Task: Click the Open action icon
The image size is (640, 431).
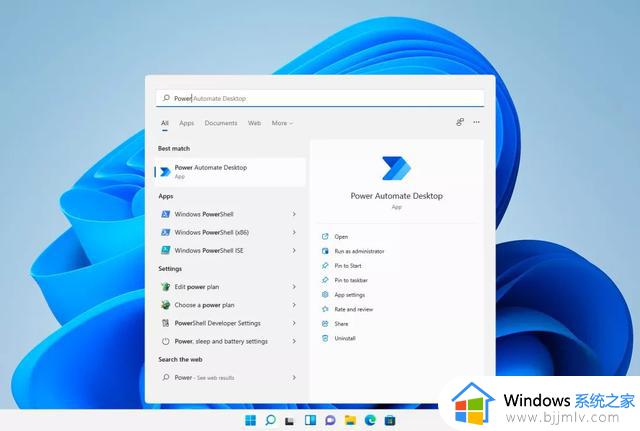Action: pyautogui.click(x=325, y=236)
